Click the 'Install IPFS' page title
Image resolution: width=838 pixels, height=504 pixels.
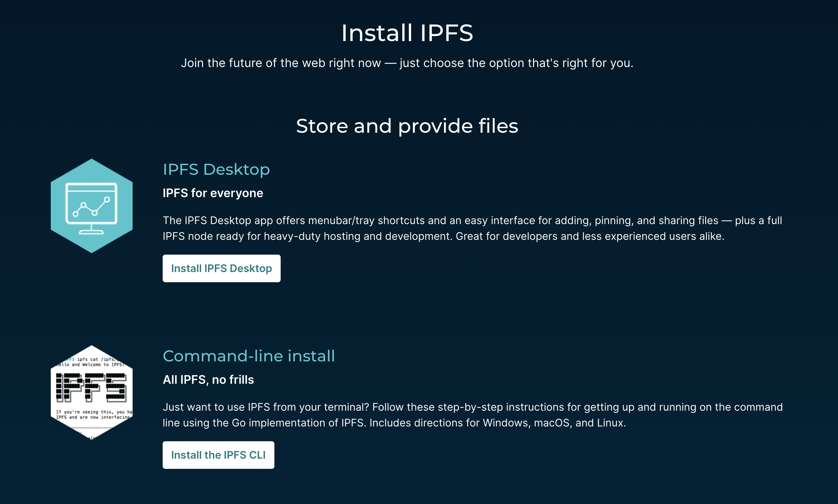(407, 33)
